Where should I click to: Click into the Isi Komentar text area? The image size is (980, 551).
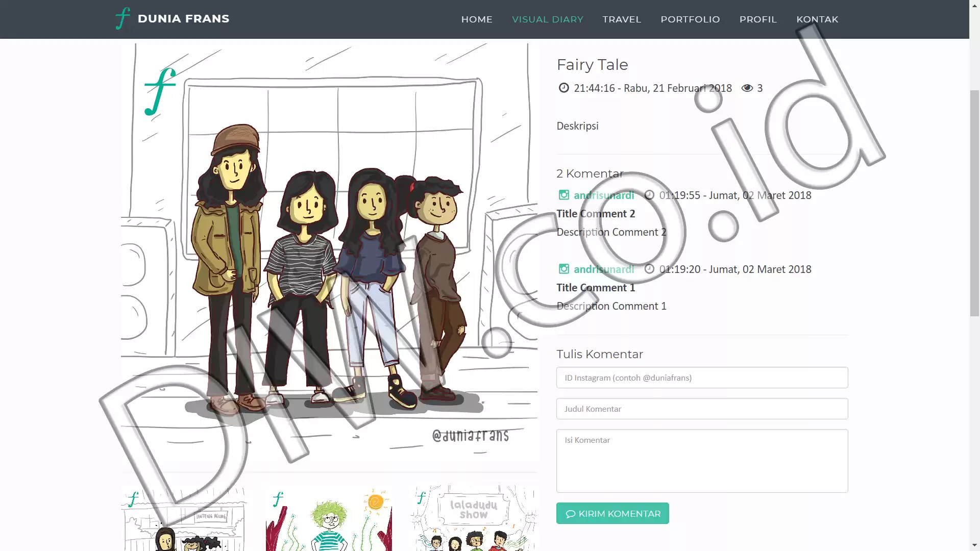pyautogui.click(x=702, y=461)
